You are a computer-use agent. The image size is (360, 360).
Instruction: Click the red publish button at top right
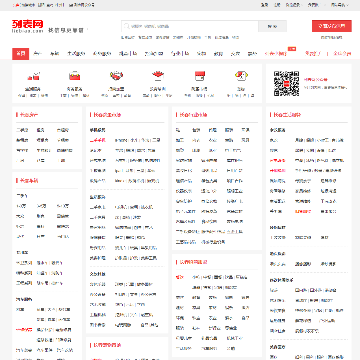332,26
